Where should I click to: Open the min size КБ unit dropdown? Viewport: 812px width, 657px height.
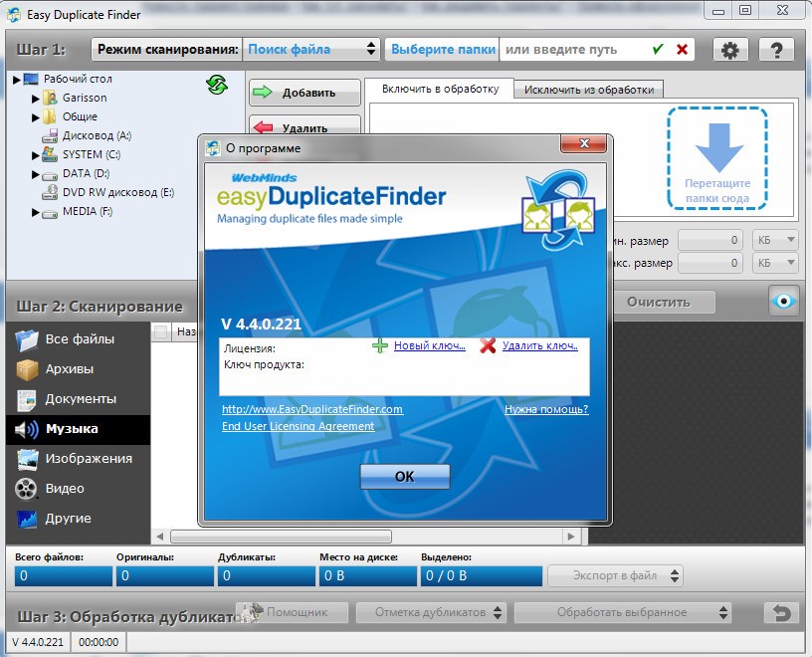(775, 240)
